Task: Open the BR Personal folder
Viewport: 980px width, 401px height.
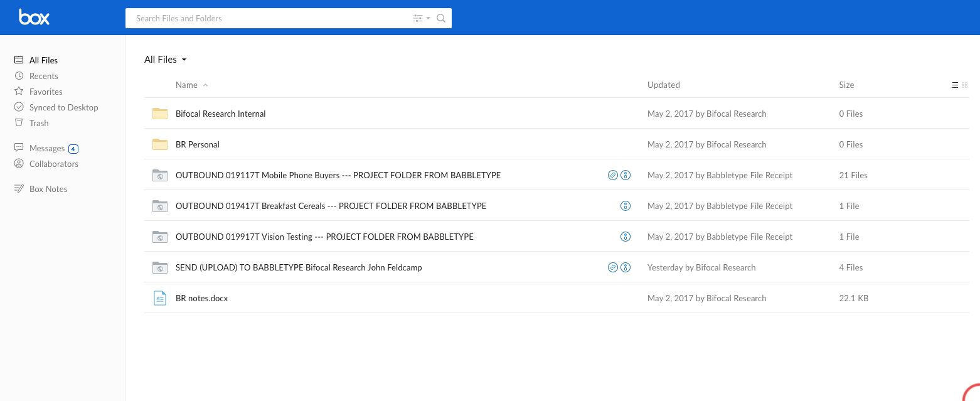Action: tap(197, 144)
